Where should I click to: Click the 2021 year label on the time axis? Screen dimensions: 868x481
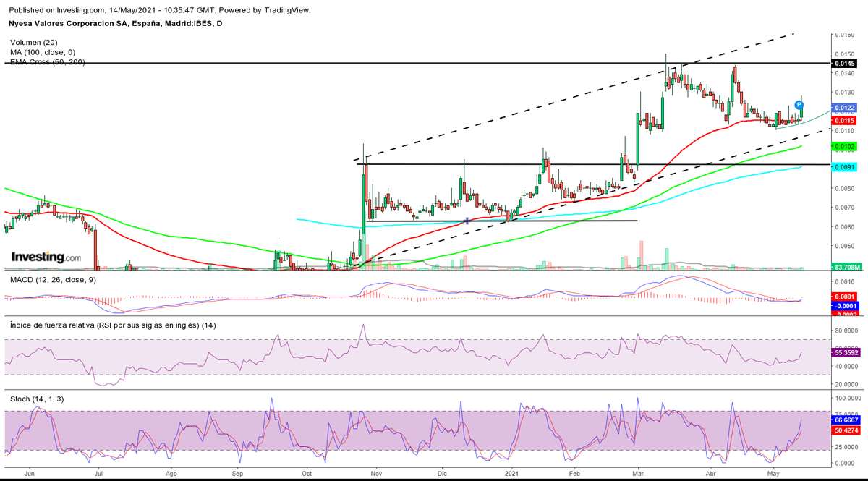point(512,474)
